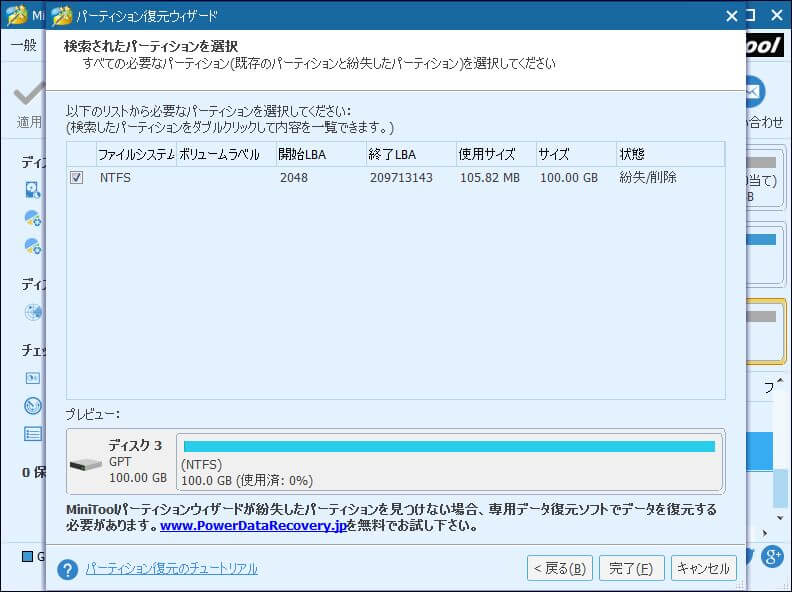The image size is (792, 592).
Task: Click the main window MiniTool app icon
Action: 16,15
